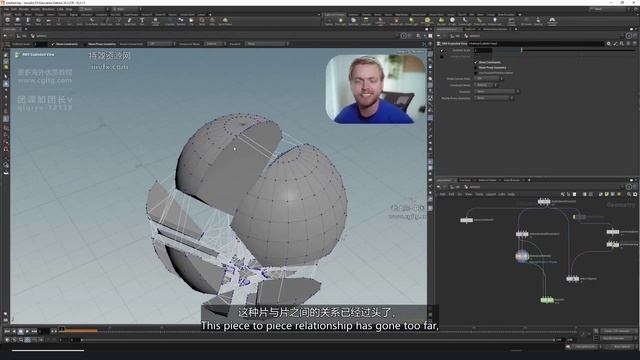Open the Layout menu in network editor
Image resolution: width=640 pixels, height=360 pixels.
[x=491, y=194]
